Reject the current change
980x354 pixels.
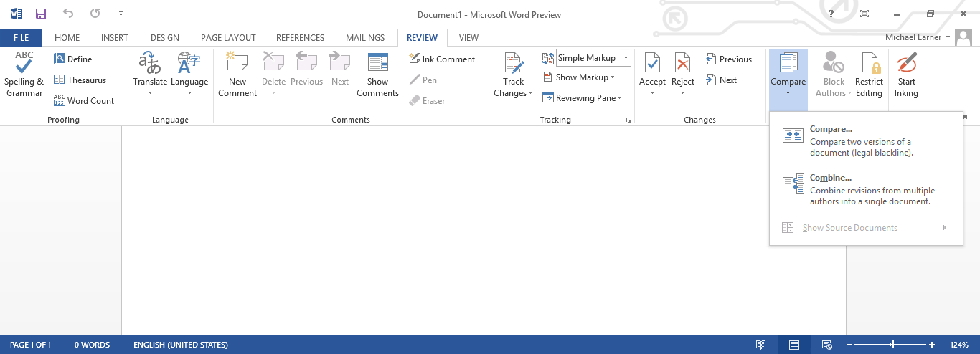[x=683, y=75]
